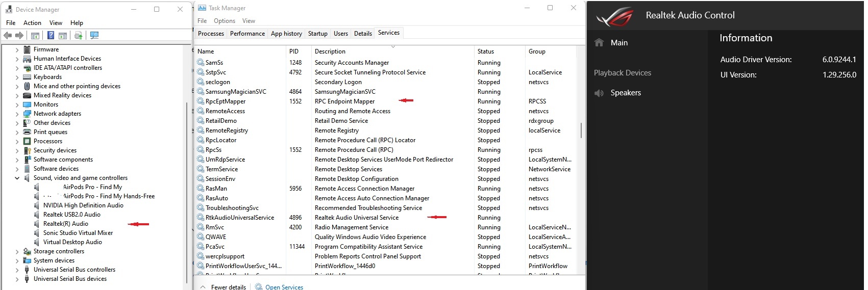The width and height of the screenshot is (868, 290).
Task: Expand Mice and other pointing devices
Action: pyautogui.click(x=17, y=87)
